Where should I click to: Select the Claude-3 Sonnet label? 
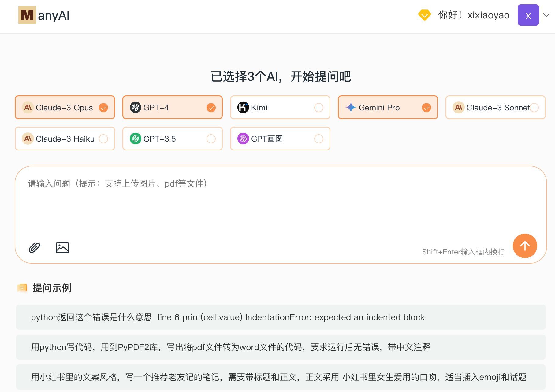[x=498, y=108]
